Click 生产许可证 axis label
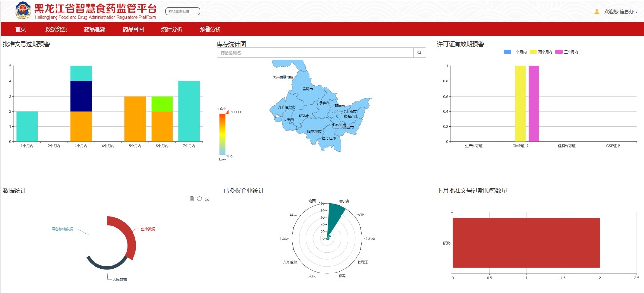The width and height of the screenshot is (644, 293). 474,146
